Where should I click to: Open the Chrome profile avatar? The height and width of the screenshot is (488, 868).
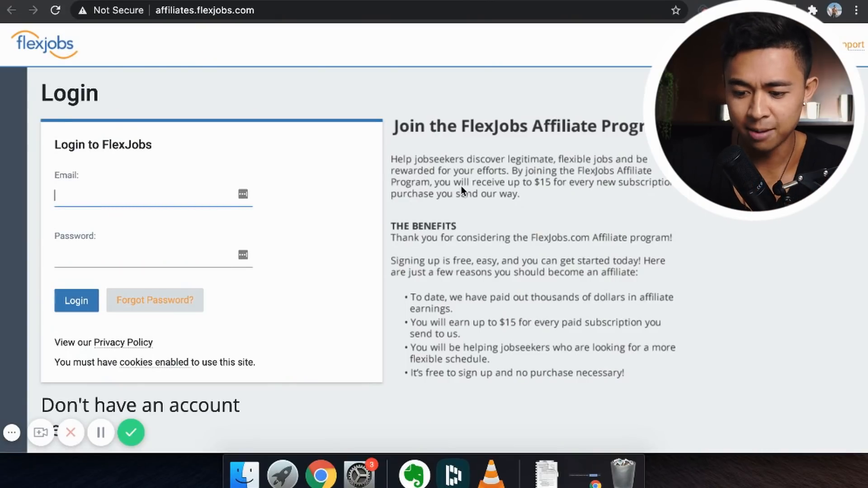(834, 10)
